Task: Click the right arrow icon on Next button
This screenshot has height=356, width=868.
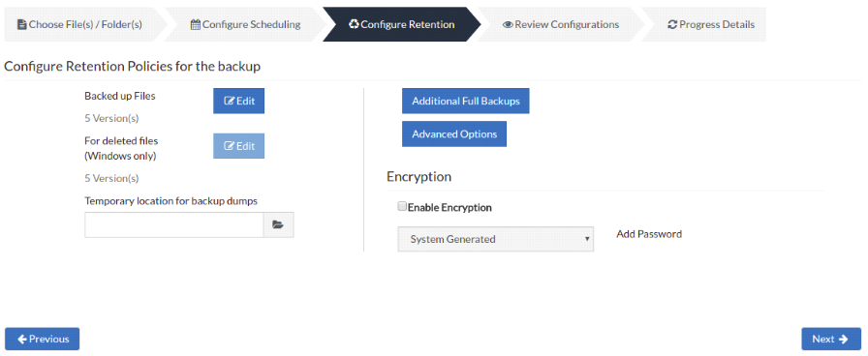Action: point(843,339)
